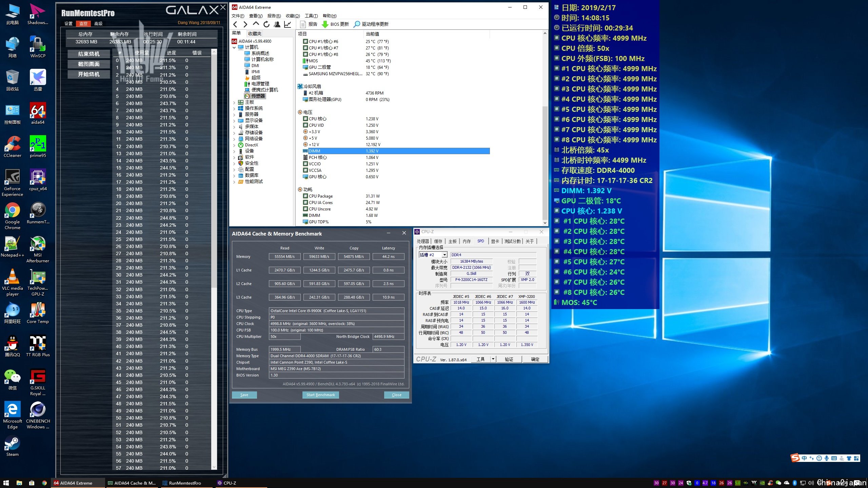Expand the 主板 tree node

coord(234,102)
